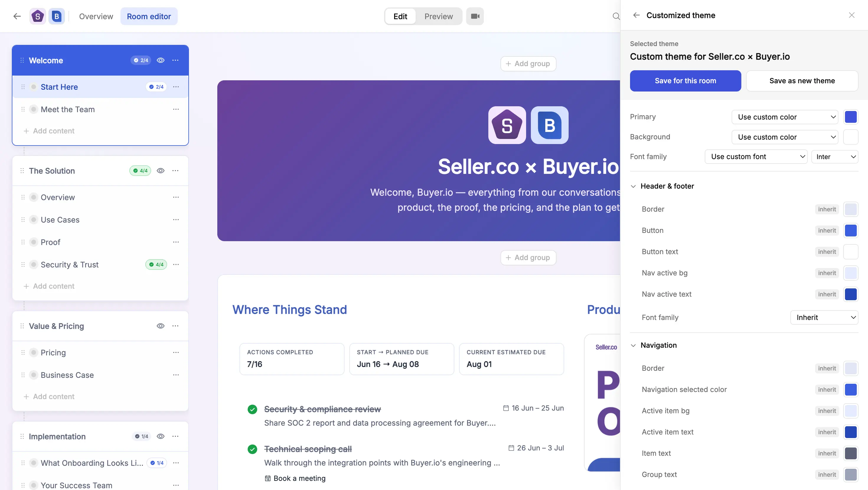Open more options for Security & Trust
The height and width of the screenshot is (490, 868).
coord(176,264)
